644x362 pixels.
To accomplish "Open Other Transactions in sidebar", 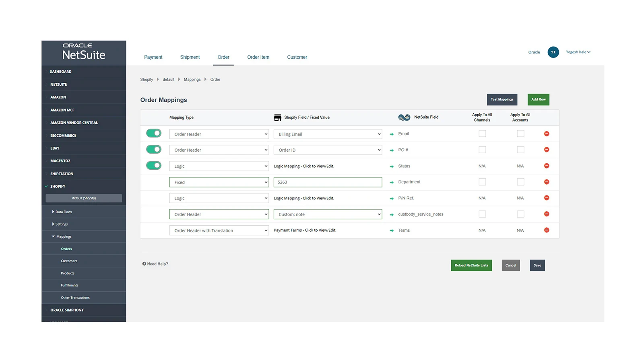I will pos(75,298).
